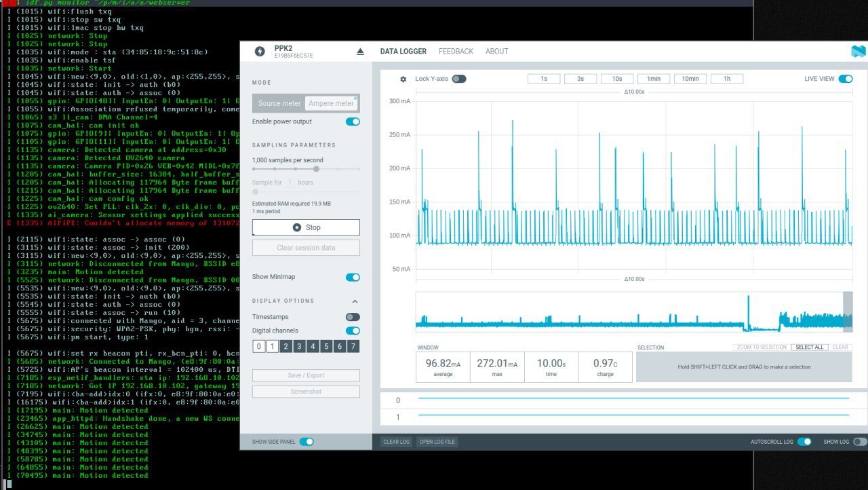Click the Open Log File button

coord(437,442)
